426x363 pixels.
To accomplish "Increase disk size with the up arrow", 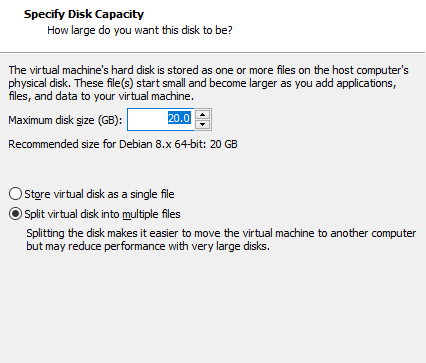I will point(202,115).
